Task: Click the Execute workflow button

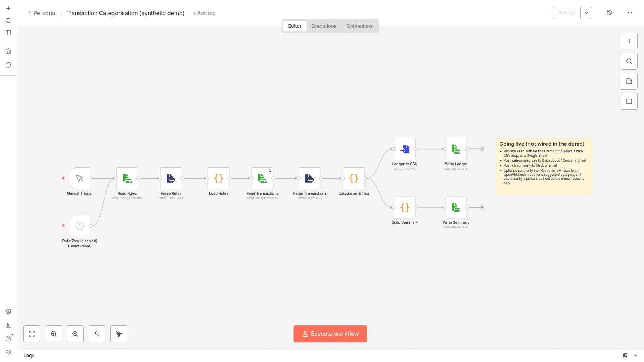Action: point(330,334)
